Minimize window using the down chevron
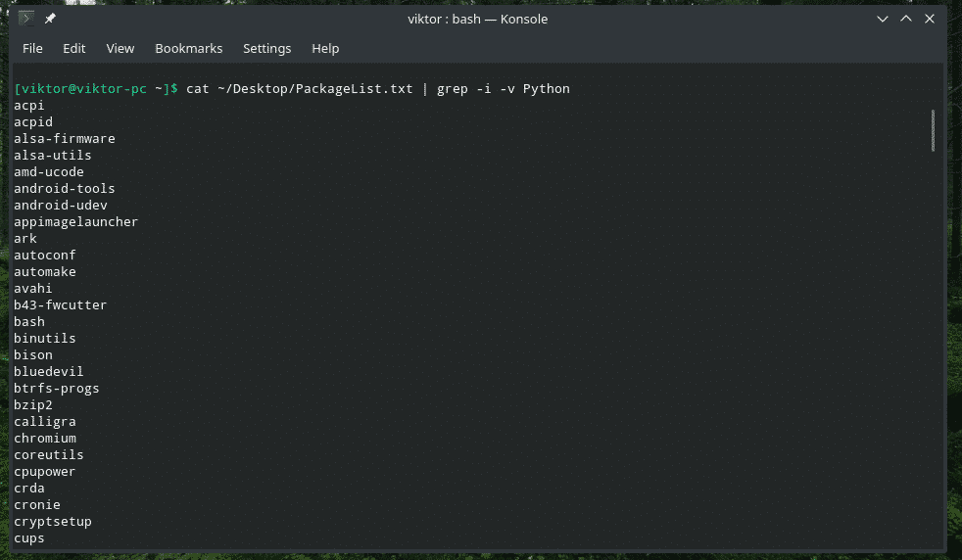Viewport: 962px width, 560px height. (883, 19)
